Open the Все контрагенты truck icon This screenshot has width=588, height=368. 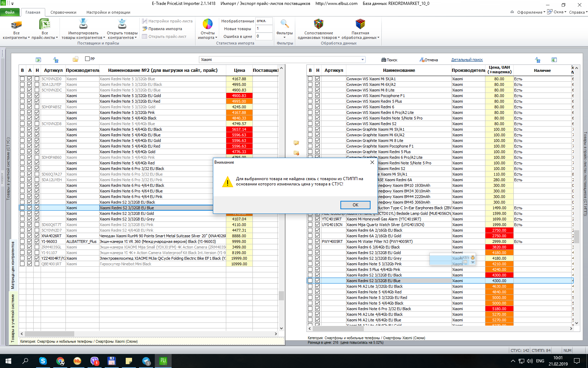[x=16, y=24]
